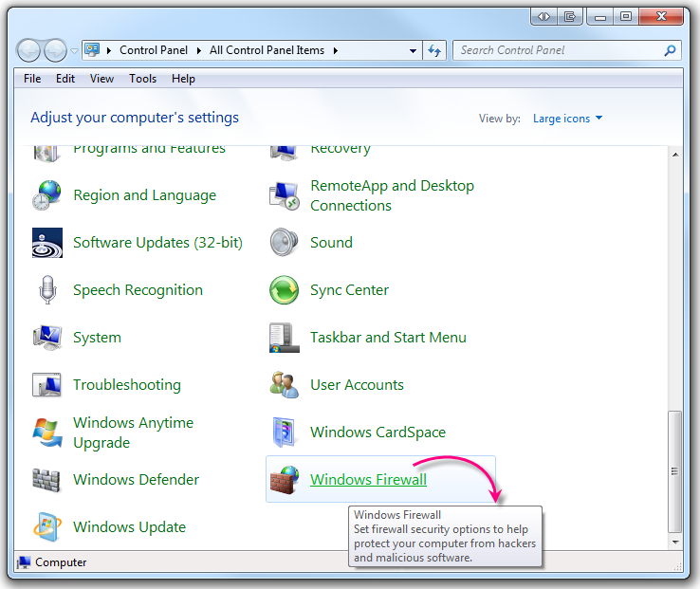Viewport: 700px width, 589px height.
Task: Expand the View by Large icons dropdown
Action: click(567, 119)
